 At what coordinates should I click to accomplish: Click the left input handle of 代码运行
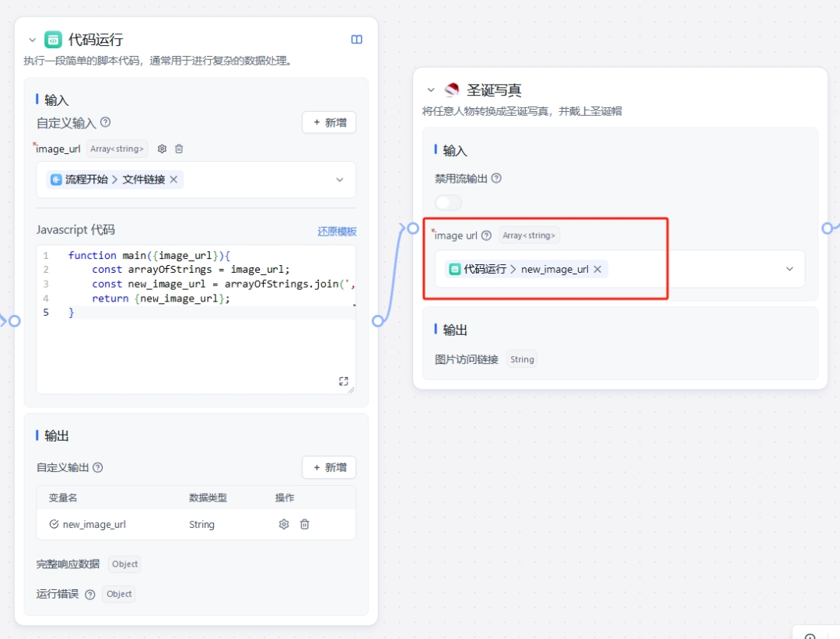coord(15,321)
